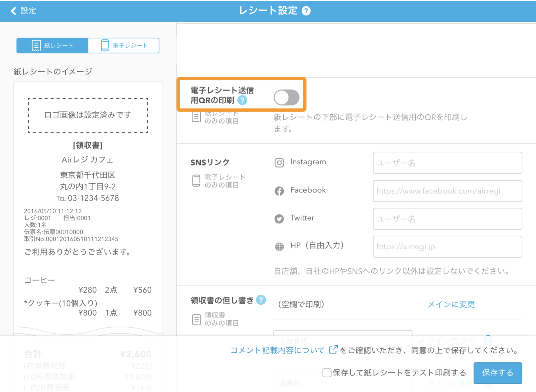Click the 保存する button
Viewport: 536px width, 392px height.
498,373
